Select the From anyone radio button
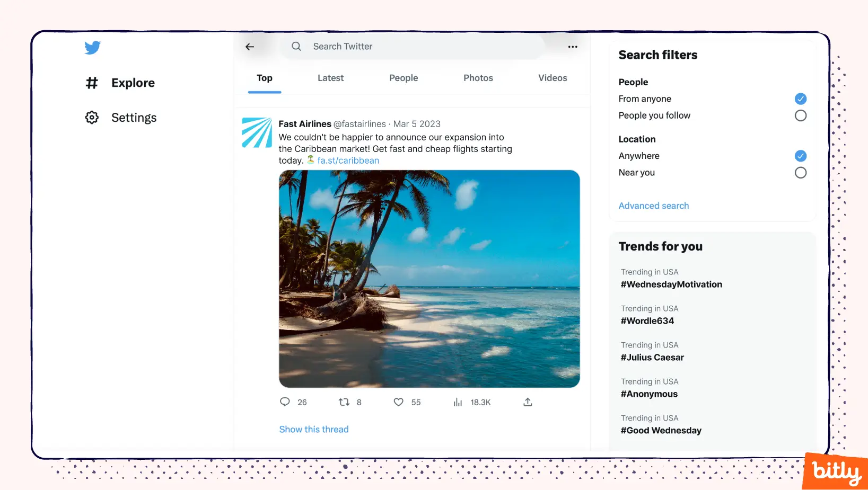This screenshot has height=490, width=868. point(800,99)
